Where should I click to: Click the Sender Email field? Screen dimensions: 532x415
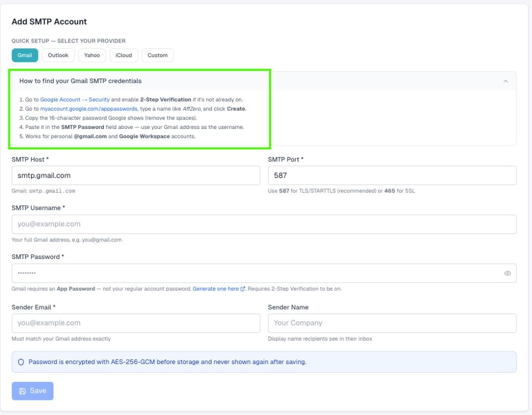[136, 323]
